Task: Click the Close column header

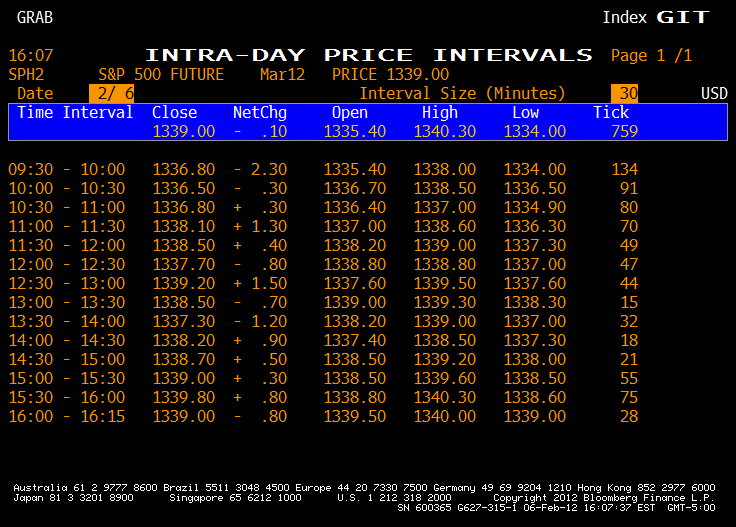Action: [x=174, y=112]
